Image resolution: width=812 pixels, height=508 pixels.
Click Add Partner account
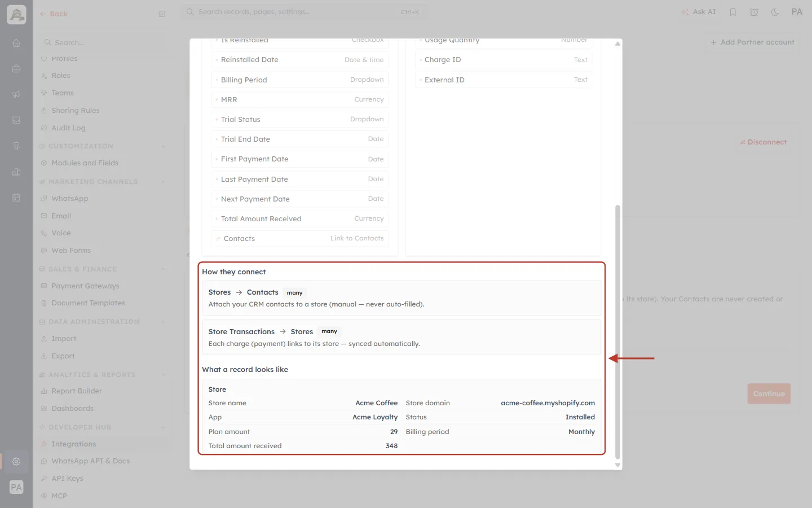(752, 42)
